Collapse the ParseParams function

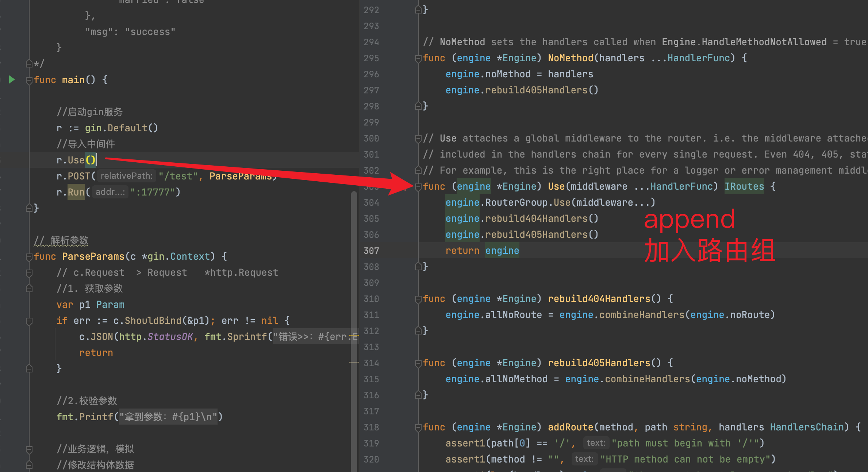[29, 257]
